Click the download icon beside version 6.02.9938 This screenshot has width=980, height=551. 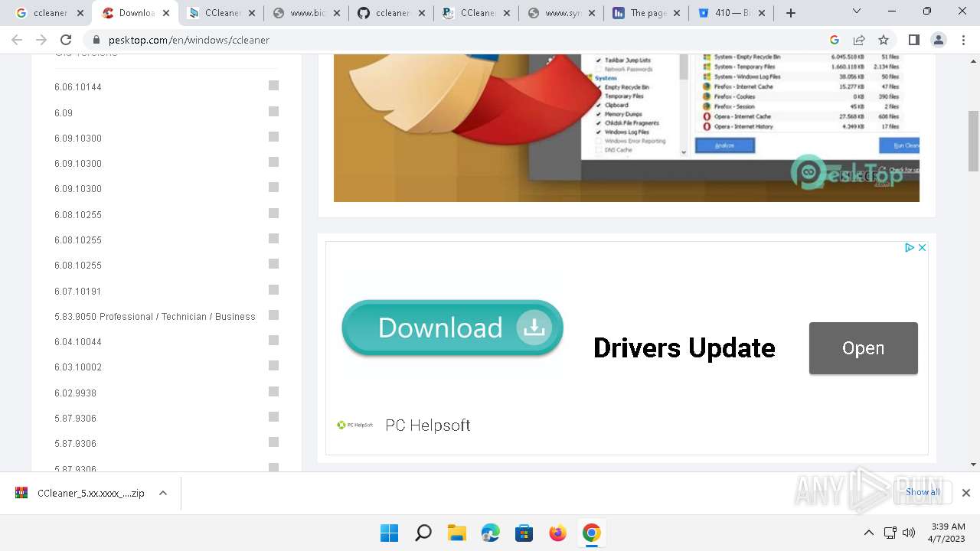click(273, 392)
